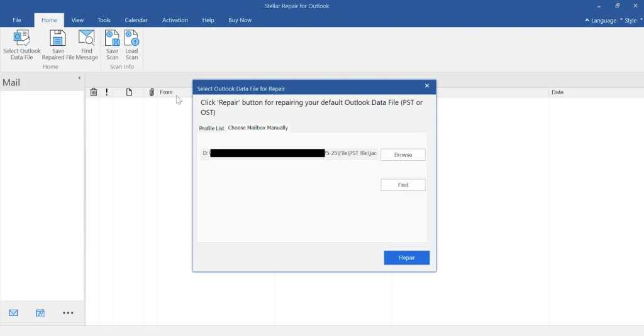Open Find Message tool
The height and width of the screenshot is (336, 644).
[x=87, y=45]
